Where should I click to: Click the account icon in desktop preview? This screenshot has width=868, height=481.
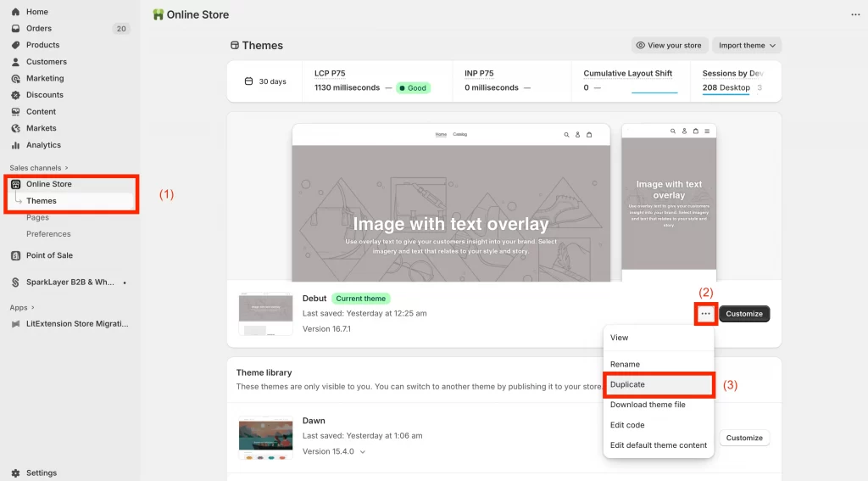coord(577,135)
